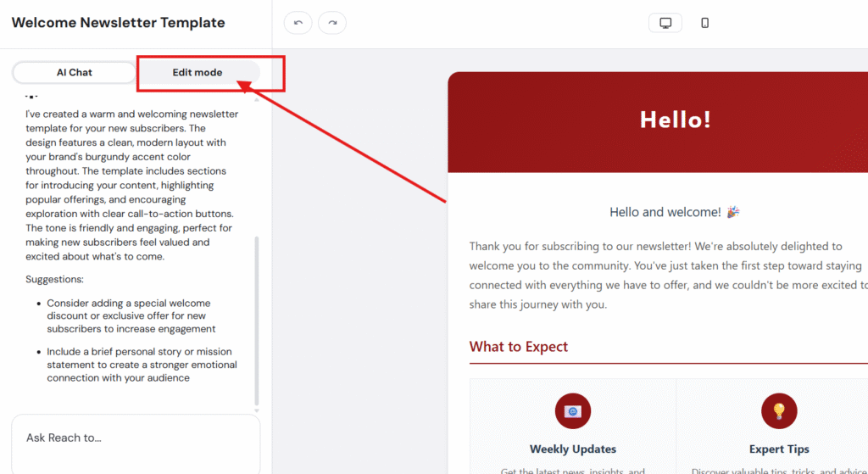Click the undo arrow button
Screen dimensions: 868x474
[x=298, y=23]
